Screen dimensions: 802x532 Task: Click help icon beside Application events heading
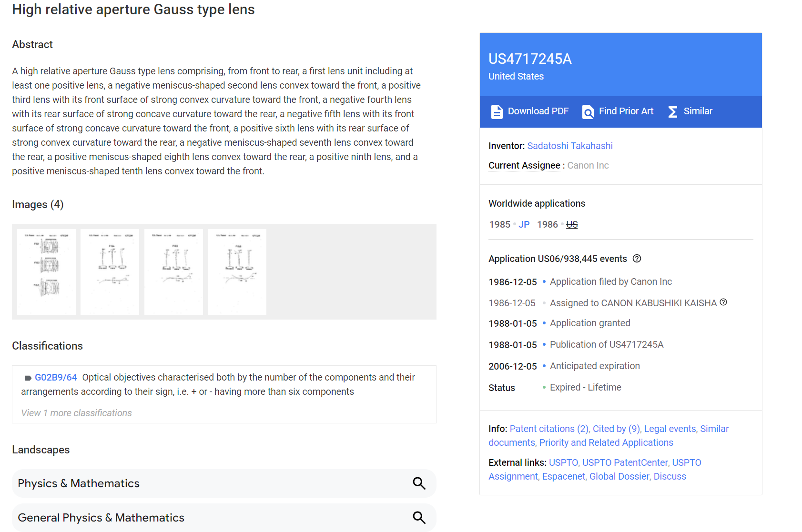tap(637, 259)
